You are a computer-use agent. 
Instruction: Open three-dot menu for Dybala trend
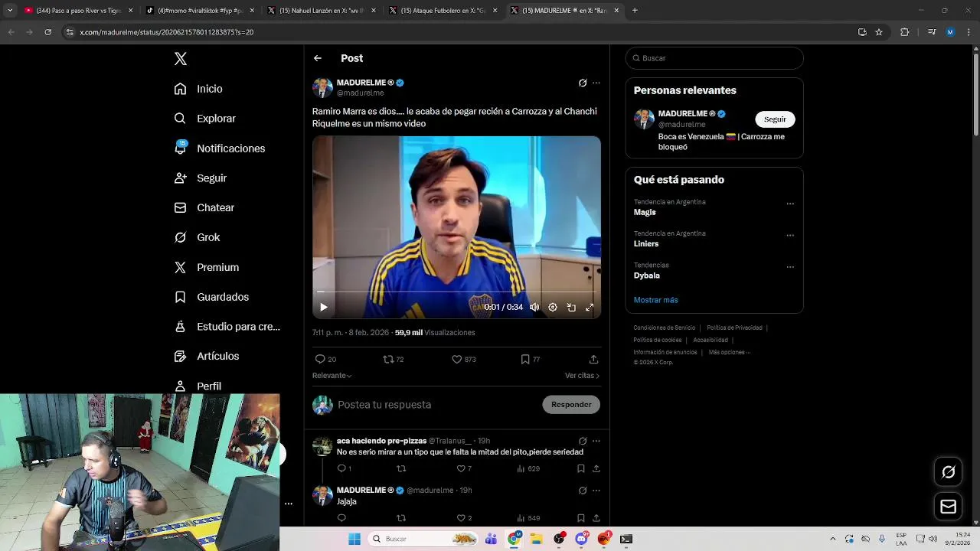(x=790, y=267)
